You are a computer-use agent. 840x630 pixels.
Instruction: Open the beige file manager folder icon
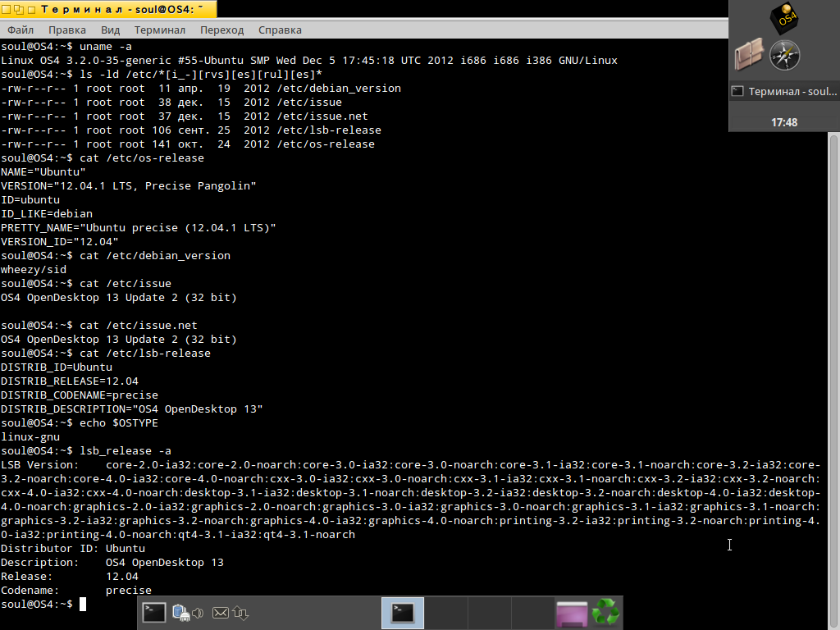749,54
